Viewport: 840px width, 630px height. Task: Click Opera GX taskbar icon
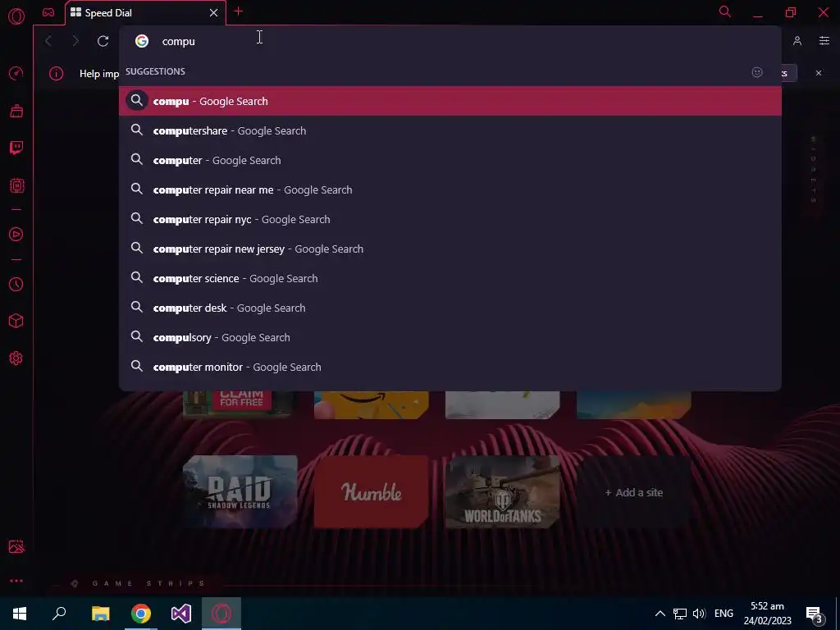pos(221,614)
